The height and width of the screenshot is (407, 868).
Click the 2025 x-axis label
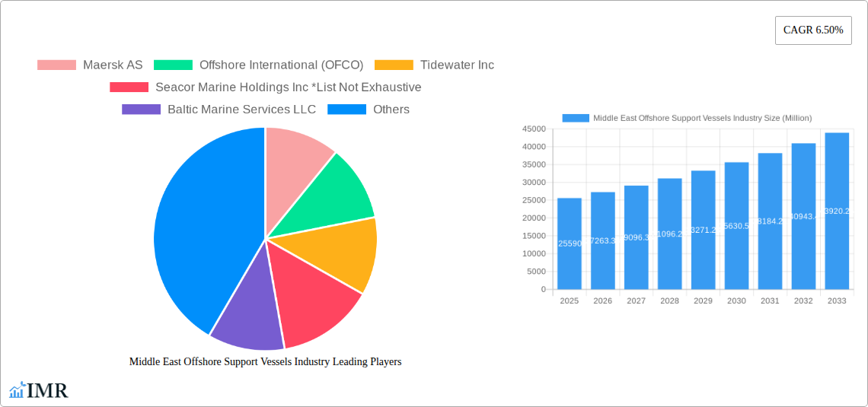570,300
